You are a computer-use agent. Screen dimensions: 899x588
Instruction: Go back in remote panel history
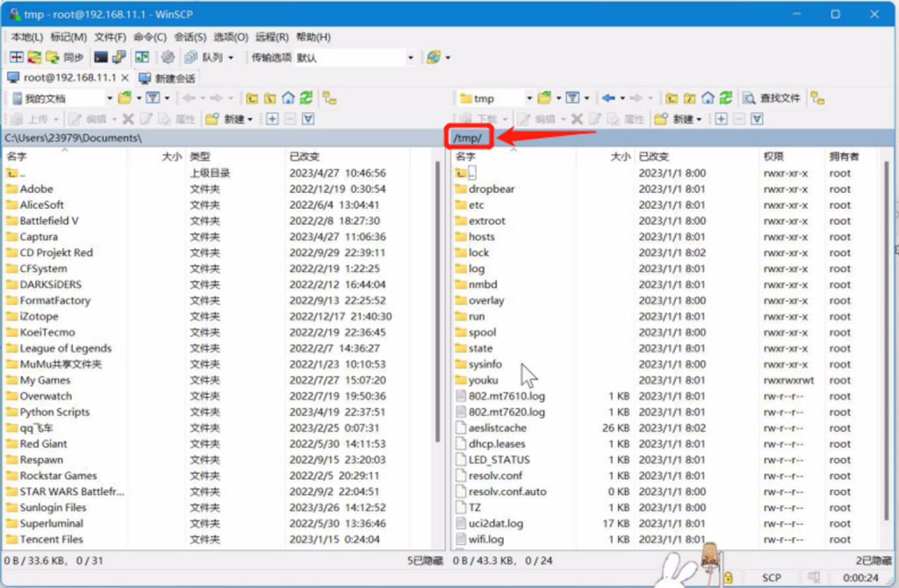609,98
